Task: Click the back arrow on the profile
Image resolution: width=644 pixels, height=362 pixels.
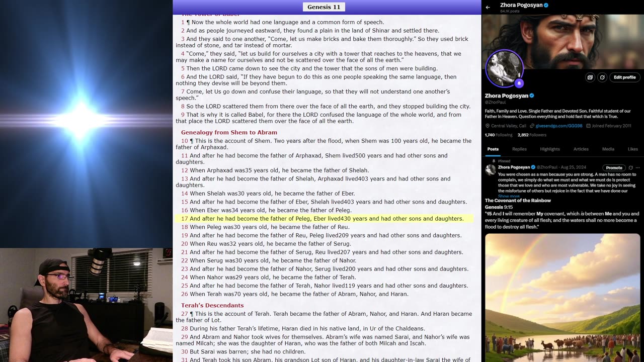Action: [x=488, y=8]
